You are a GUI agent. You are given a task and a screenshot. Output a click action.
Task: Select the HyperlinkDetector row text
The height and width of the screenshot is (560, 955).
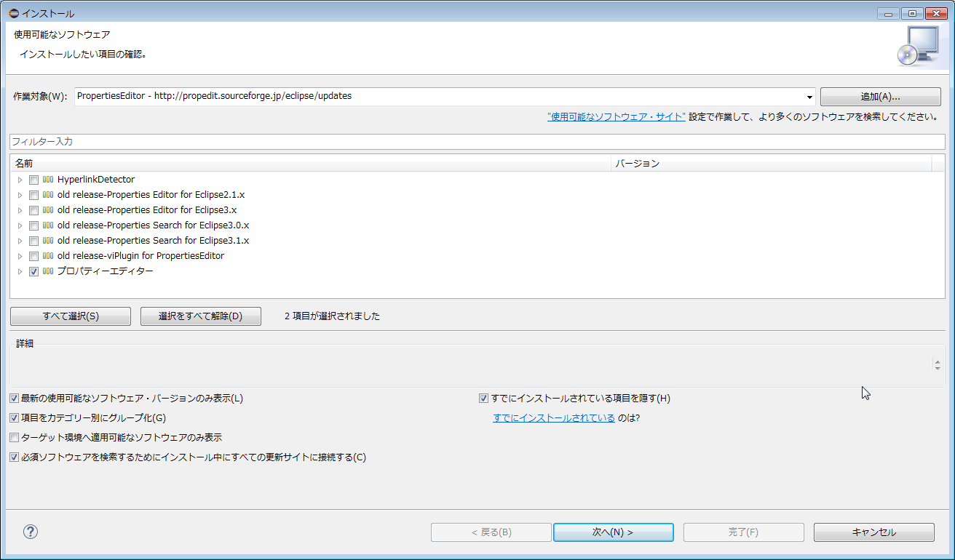[96, 180]
